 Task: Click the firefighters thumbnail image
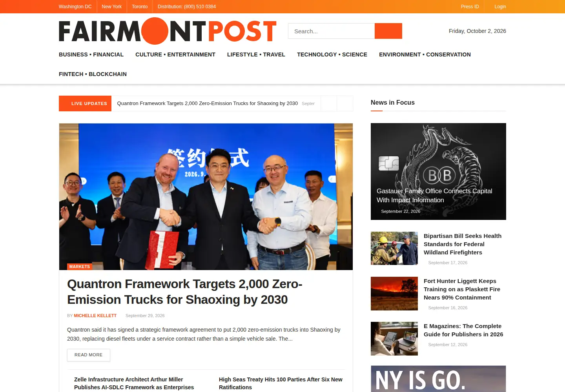[394, 248]
